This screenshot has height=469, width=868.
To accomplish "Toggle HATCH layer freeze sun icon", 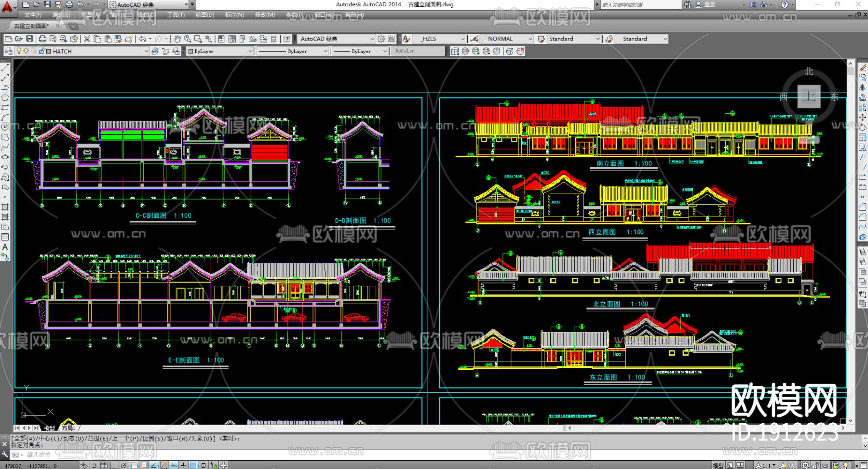I will coord(26,51).
